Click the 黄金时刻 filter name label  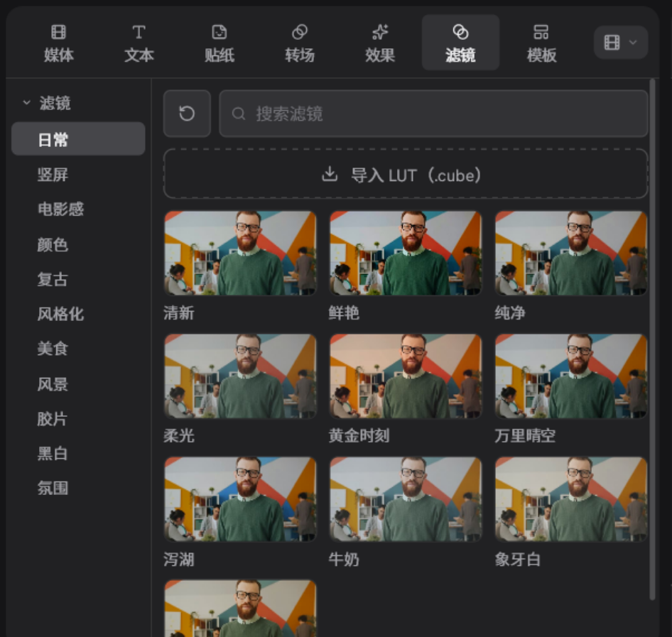(359, 435)
